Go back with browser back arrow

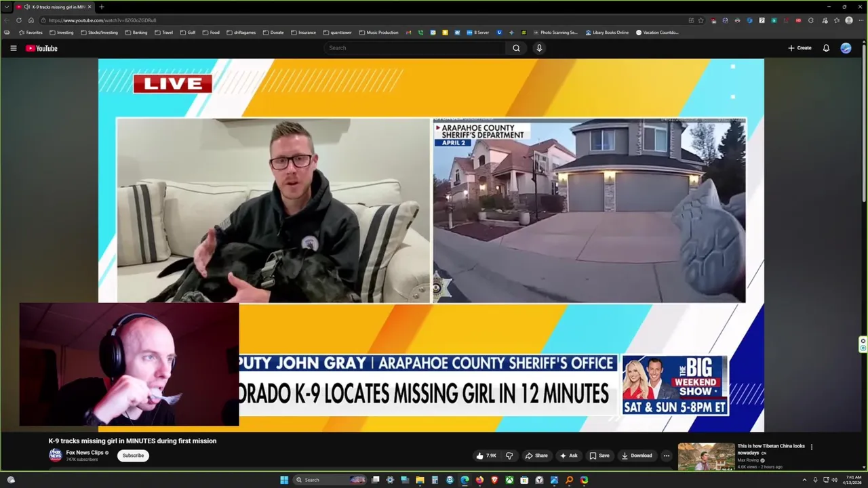click(7, 20)
